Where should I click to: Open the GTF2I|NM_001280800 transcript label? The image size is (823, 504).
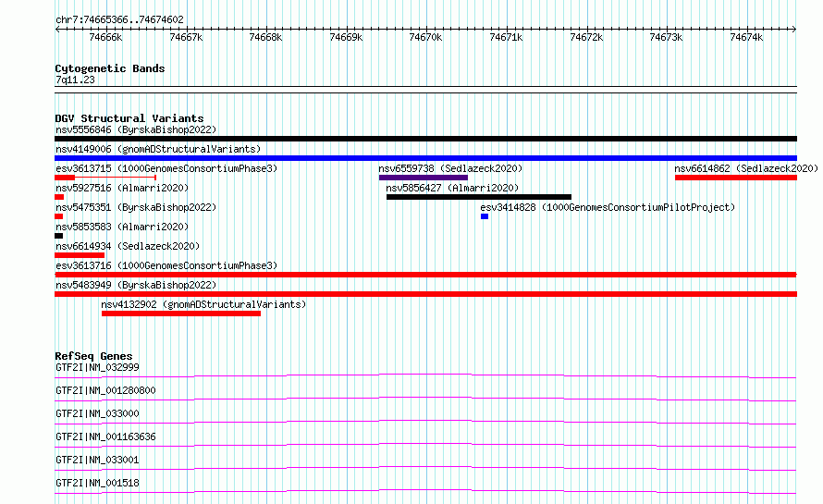[105, 390]
